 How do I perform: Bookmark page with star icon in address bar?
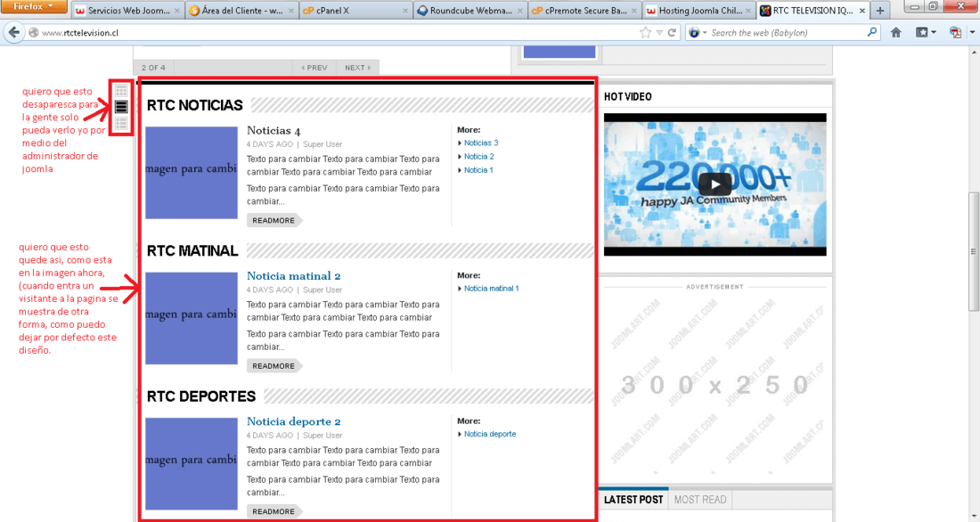pos(646,32)
